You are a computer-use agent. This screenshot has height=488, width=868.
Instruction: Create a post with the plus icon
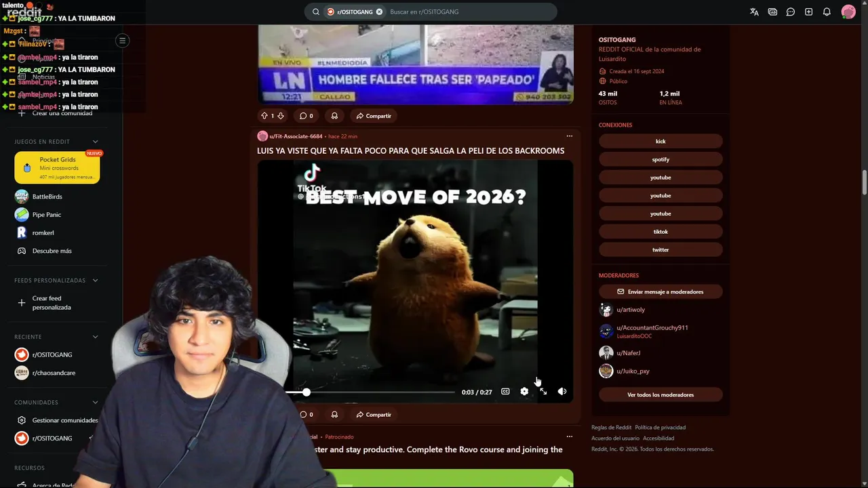808,12
